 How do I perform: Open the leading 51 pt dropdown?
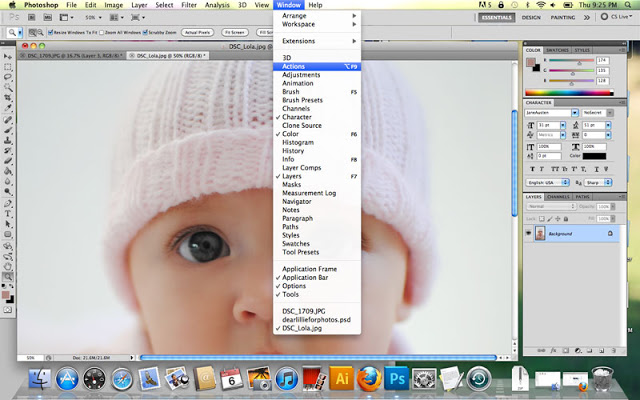pyautogui.click(x=608, y=125)
